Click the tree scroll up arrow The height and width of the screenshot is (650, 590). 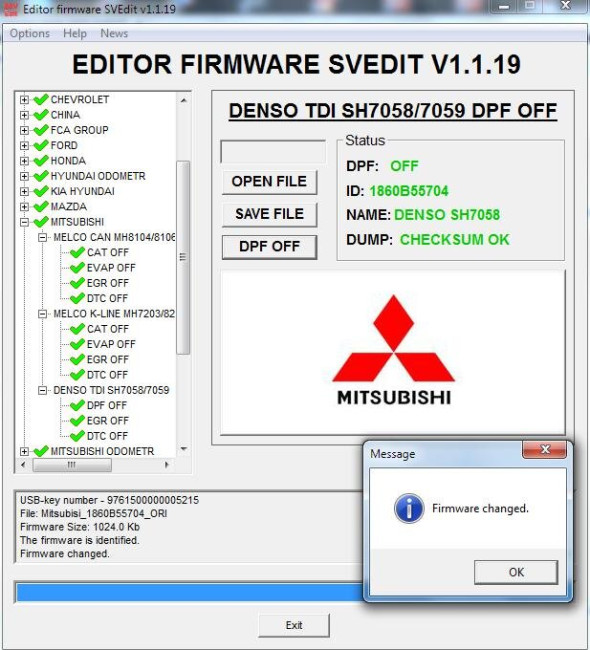[x=183, y=100]
